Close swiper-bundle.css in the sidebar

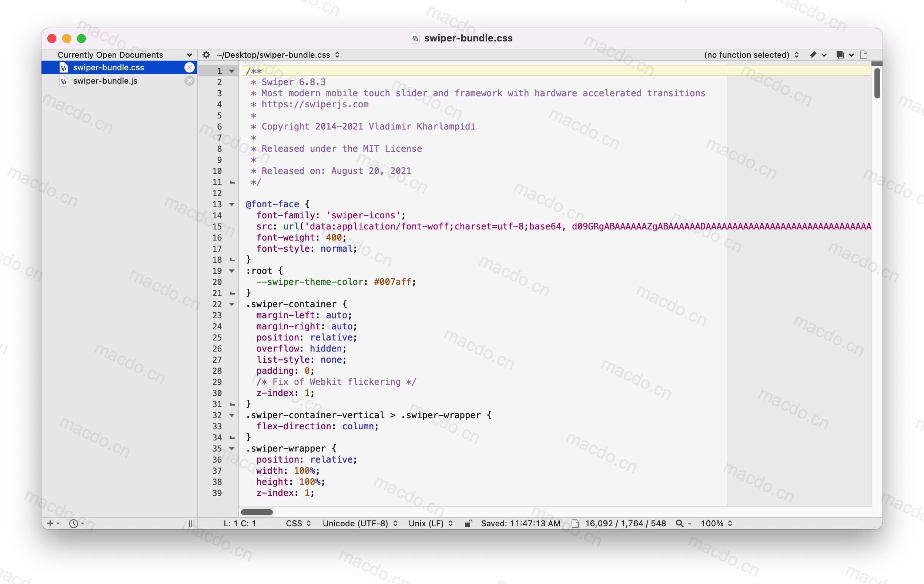[189, 67]
